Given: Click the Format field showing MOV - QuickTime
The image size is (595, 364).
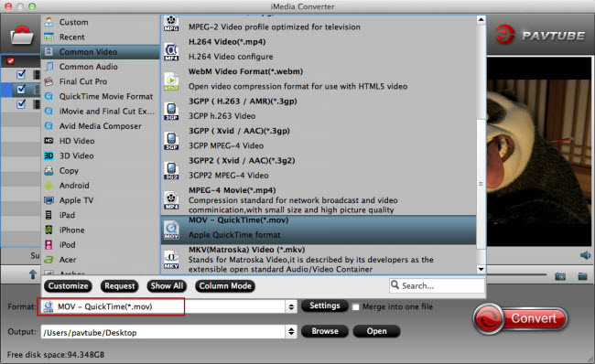Looking at the screenshot, I should coord(164,306).
